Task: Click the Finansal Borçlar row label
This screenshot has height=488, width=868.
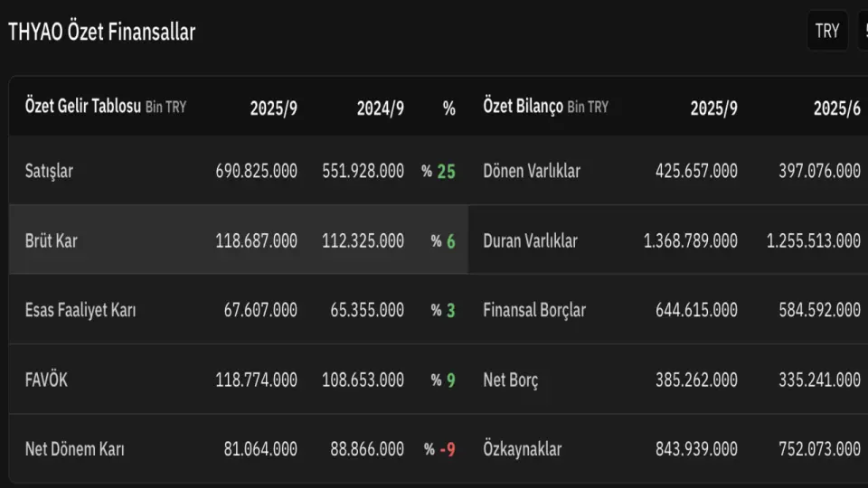Action: [534, 310]
